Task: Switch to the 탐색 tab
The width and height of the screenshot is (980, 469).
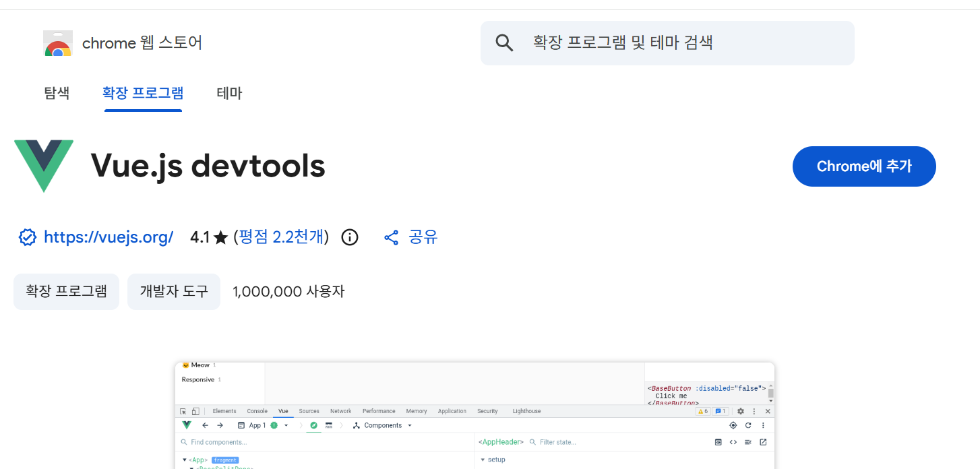Action: click(57, 93)
